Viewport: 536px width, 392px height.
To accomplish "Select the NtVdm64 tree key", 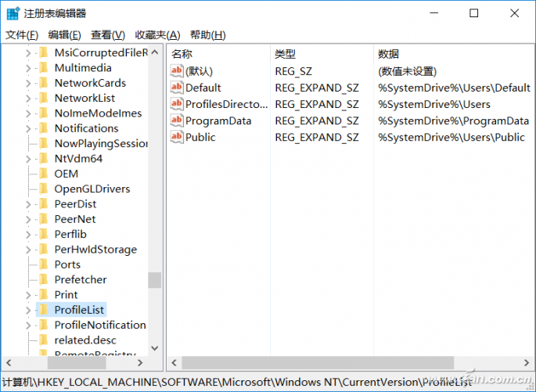I will 78,159.
